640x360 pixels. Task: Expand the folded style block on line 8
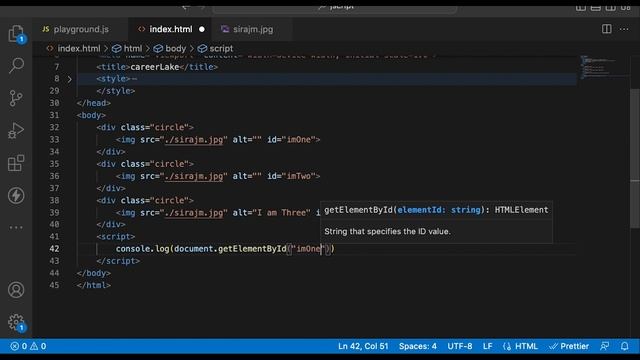(69, 79)
